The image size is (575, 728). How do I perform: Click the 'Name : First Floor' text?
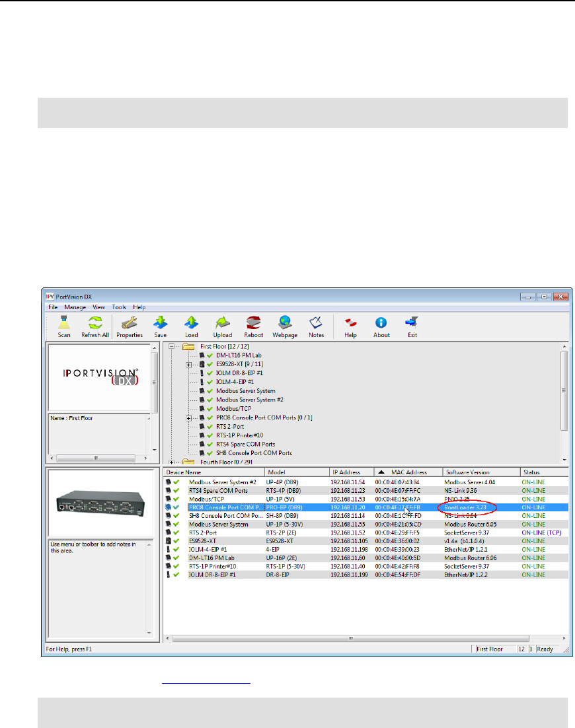pyautogui.click(x=71, y=418)
